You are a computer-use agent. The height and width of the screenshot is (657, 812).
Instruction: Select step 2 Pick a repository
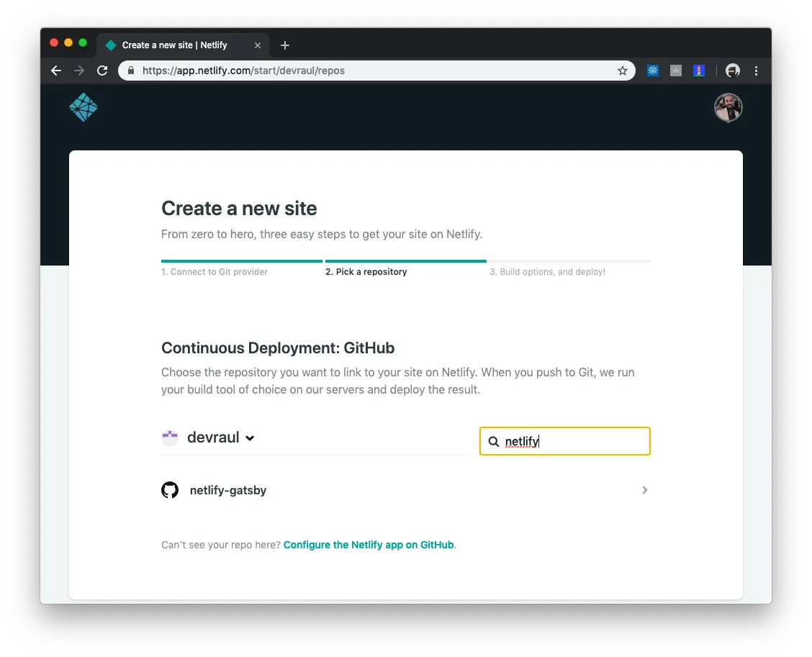click(x=366, y=272)
